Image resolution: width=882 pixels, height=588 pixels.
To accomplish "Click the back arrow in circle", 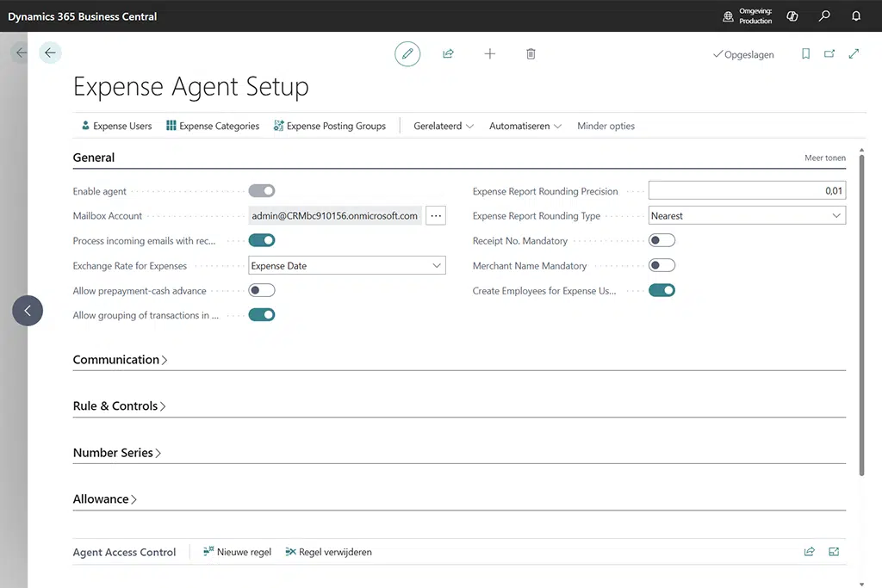I will click(50, 53).
